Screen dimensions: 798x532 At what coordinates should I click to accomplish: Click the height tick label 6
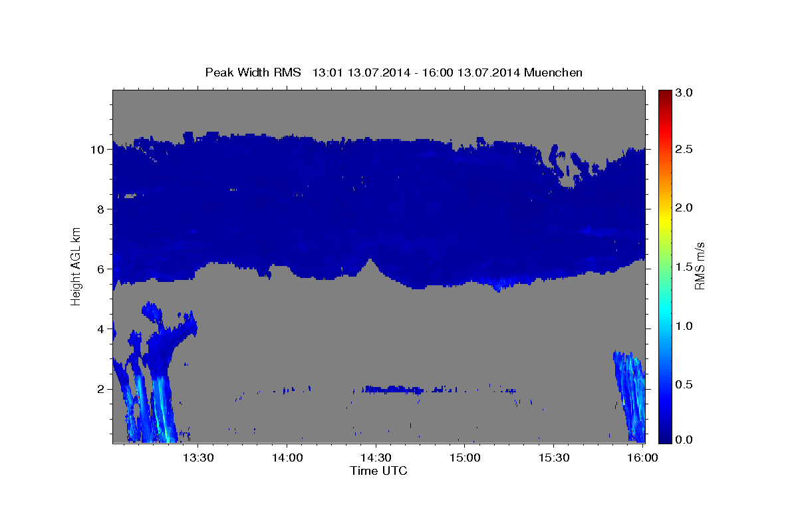pyautogui.click(x=100, y=269)
